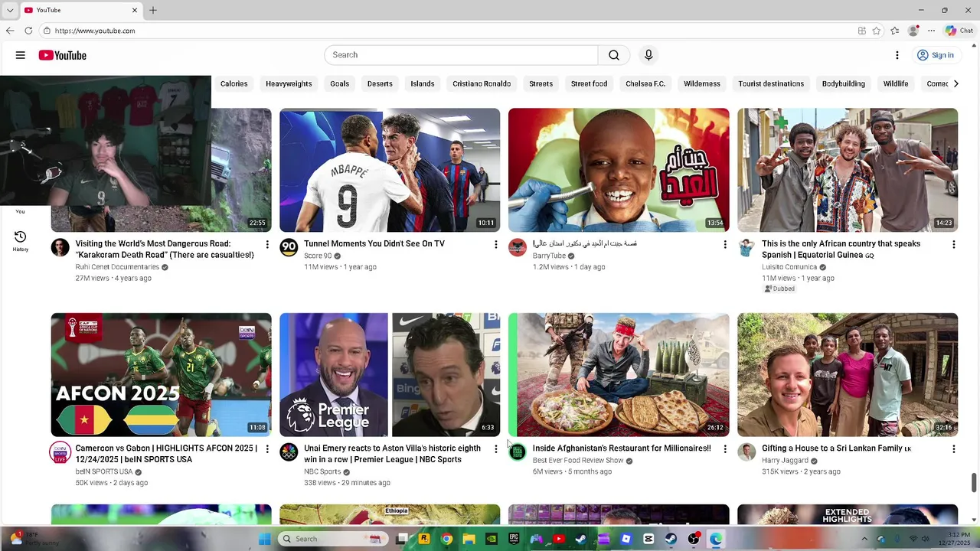Image resolution: width=980 pixels, height=551 pixels.
Task: Open Luisito Comunica channel avatar
Action: [746, 247]
